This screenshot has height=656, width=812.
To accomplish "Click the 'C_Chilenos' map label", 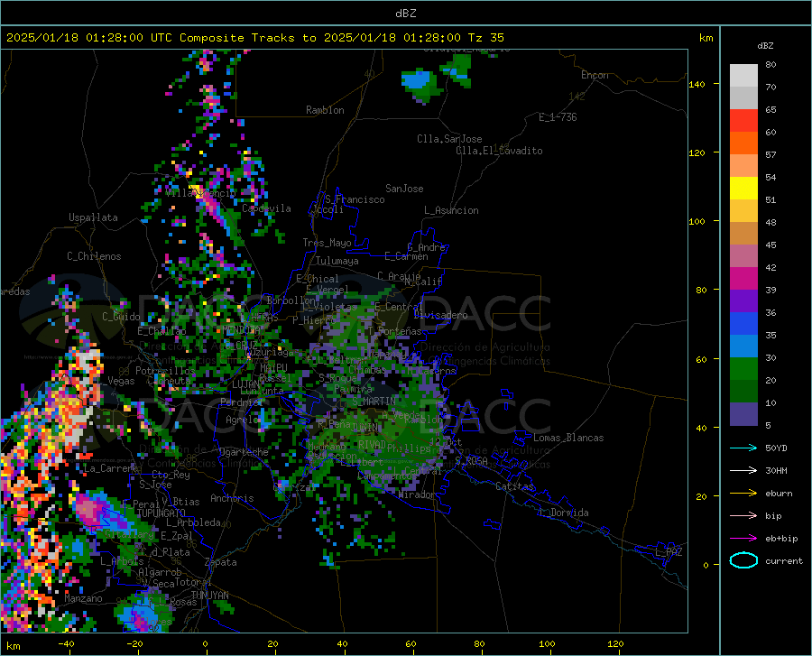I will tap(94, 256).
